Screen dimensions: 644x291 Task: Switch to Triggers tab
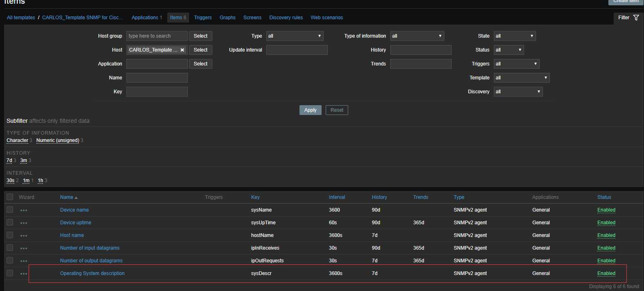203,18
